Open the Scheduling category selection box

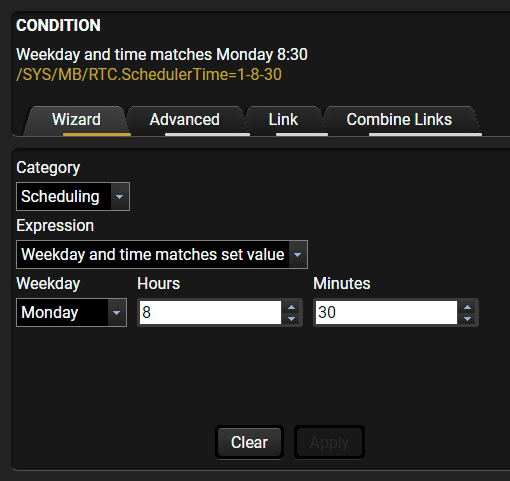tap(73, 197)
